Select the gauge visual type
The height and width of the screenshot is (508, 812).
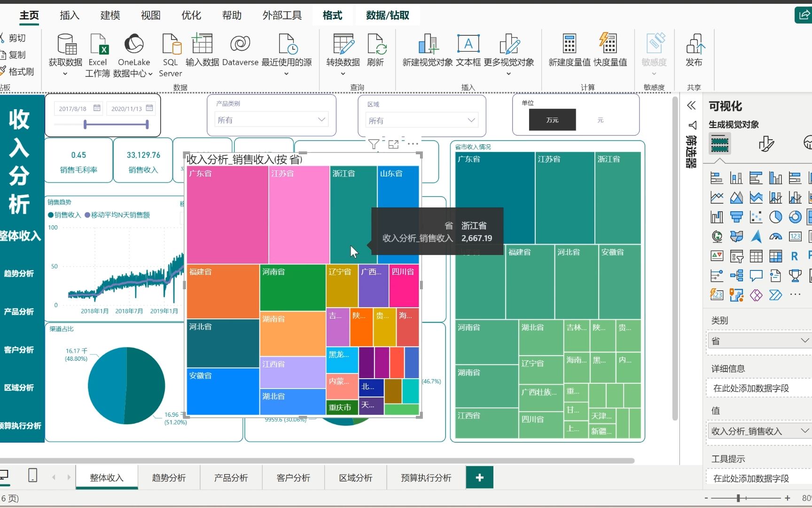point(776,237)
